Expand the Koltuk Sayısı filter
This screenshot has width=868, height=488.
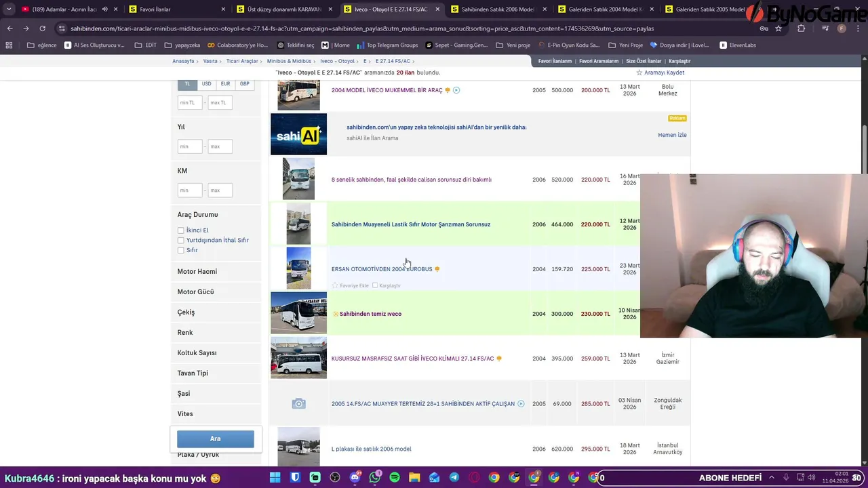[216, 353]
